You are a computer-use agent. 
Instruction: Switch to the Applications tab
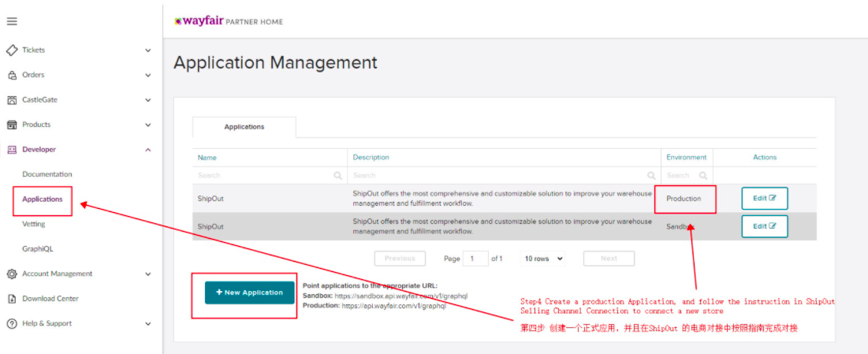244,127
